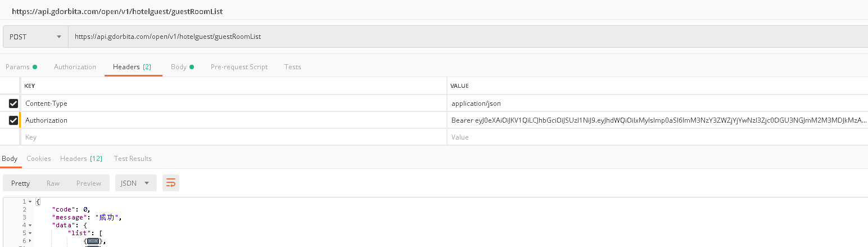Select the Preview response view button
Image resolution: width=868 pixels, height=247 pixels.
(x=89, y=183)
